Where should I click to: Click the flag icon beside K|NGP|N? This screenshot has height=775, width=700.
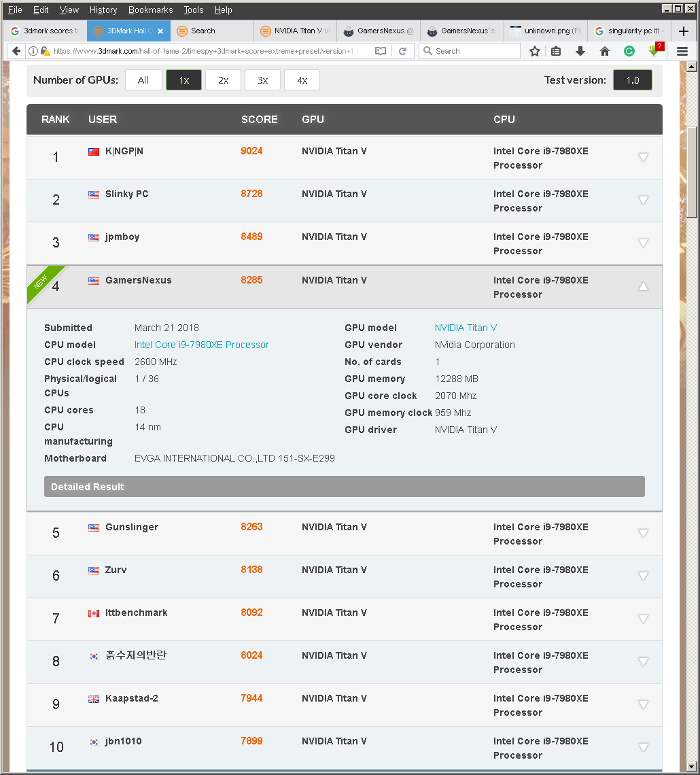coord(94,152)
